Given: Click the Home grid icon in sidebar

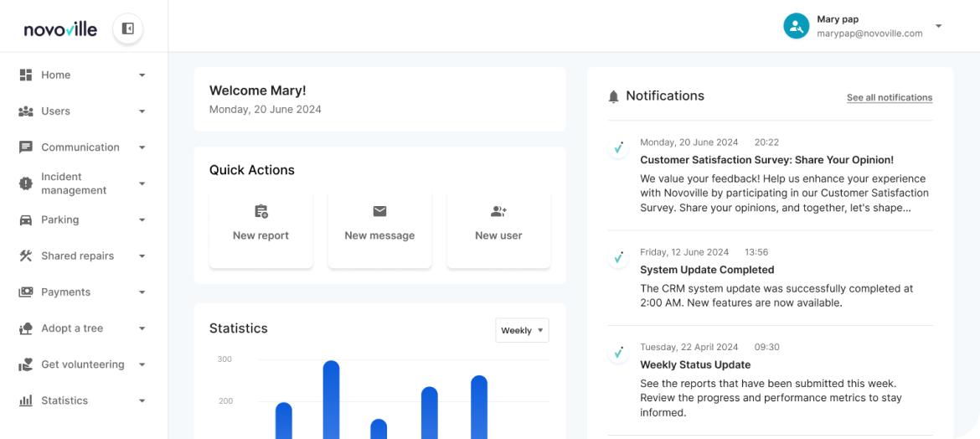Looking at the screenshot, I should pos(26,75).
